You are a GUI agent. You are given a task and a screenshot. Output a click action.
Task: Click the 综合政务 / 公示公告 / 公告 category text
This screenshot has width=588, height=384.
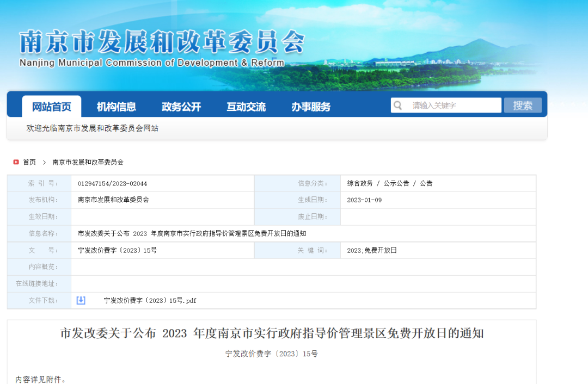point(390,183)
